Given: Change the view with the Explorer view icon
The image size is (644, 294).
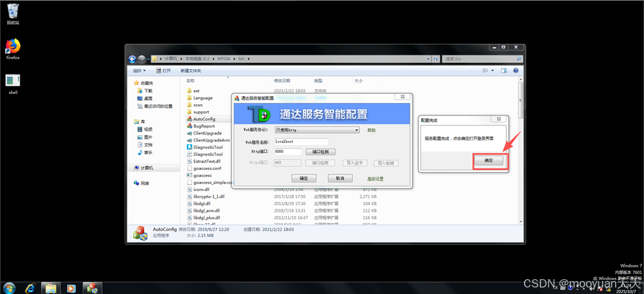Looking at the screenshot, I should click(x=486, y=71).
